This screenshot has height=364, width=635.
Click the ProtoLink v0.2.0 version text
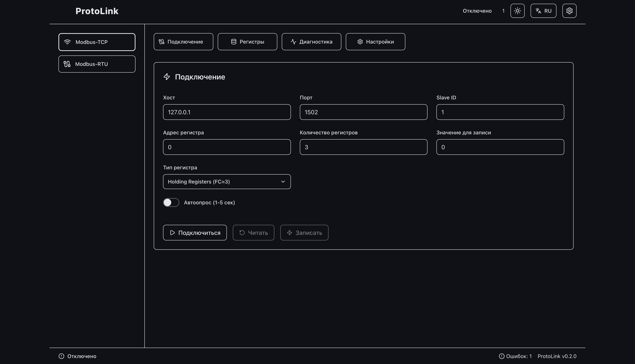pyautogui.click(x=557, y=356)
